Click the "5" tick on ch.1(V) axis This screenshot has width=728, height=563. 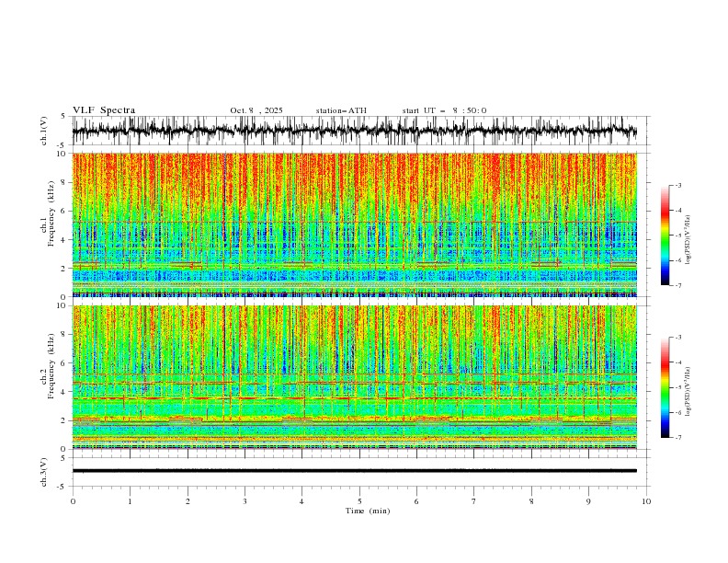[x=63, y=117]
